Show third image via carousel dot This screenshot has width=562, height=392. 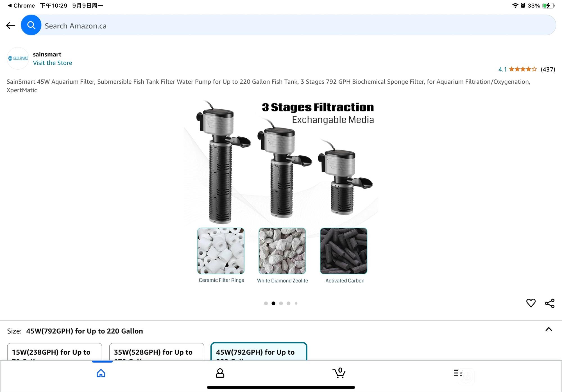(x=281, y=303)
